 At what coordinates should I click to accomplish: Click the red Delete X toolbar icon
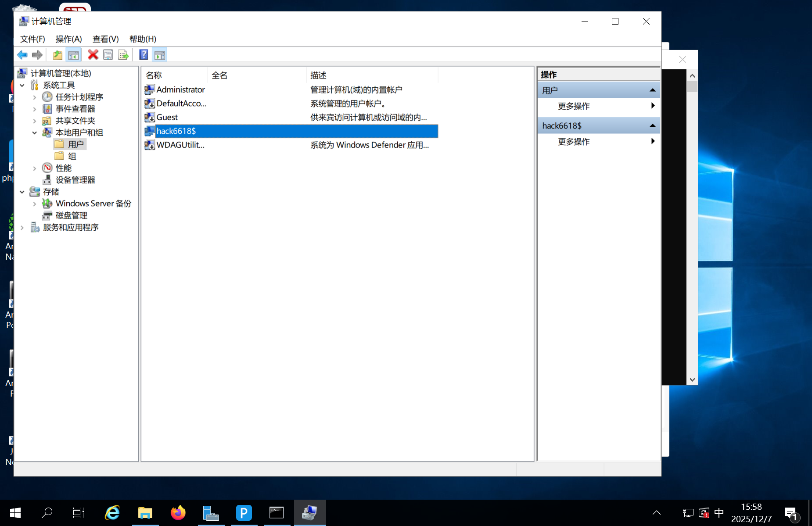pos(93,55)
